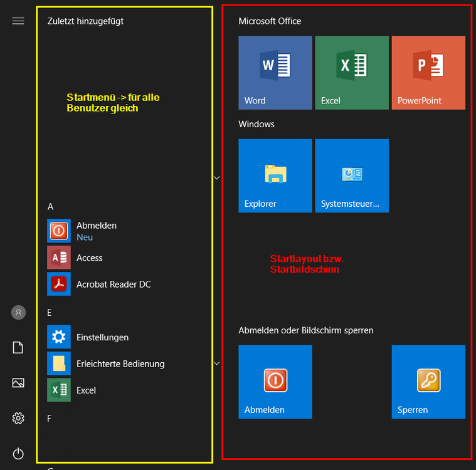Open the PowerPoint tile

pos(428,73)
